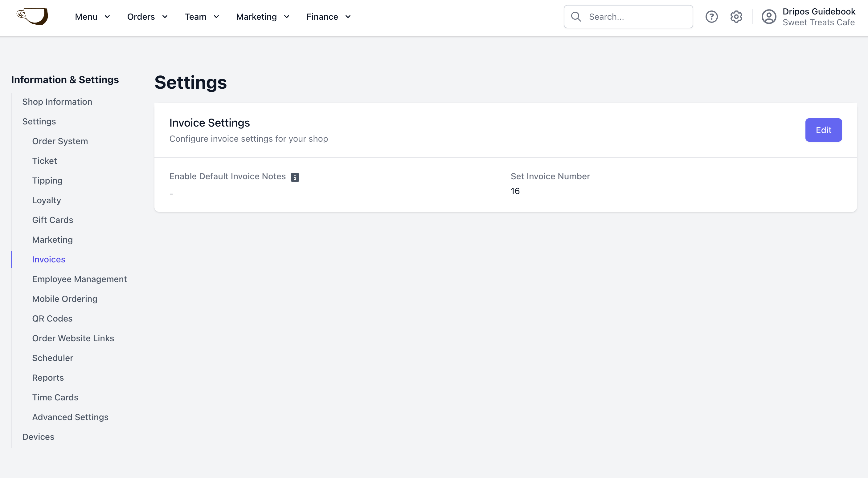Open the settings gear icon
This screenshot has width=868, height=478.
(736, 17)
